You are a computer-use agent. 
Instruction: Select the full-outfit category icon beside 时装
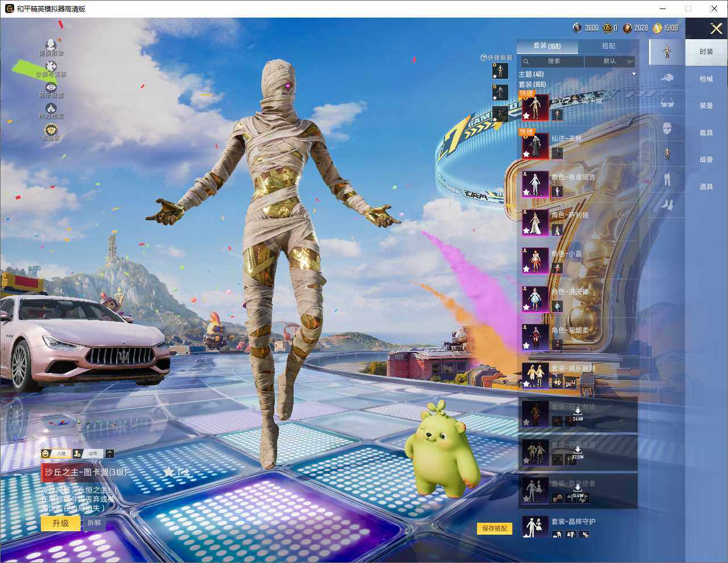pyautogui.click(x=667, y=51)
